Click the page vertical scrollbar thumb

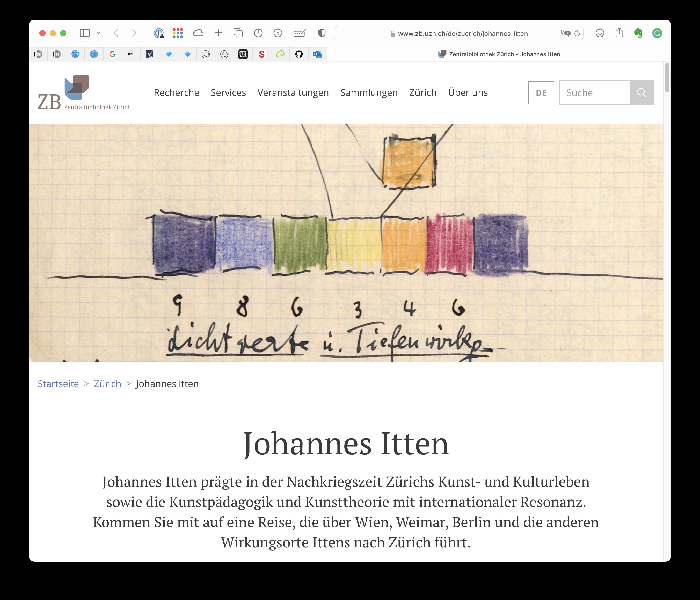[x=667, y=77]
